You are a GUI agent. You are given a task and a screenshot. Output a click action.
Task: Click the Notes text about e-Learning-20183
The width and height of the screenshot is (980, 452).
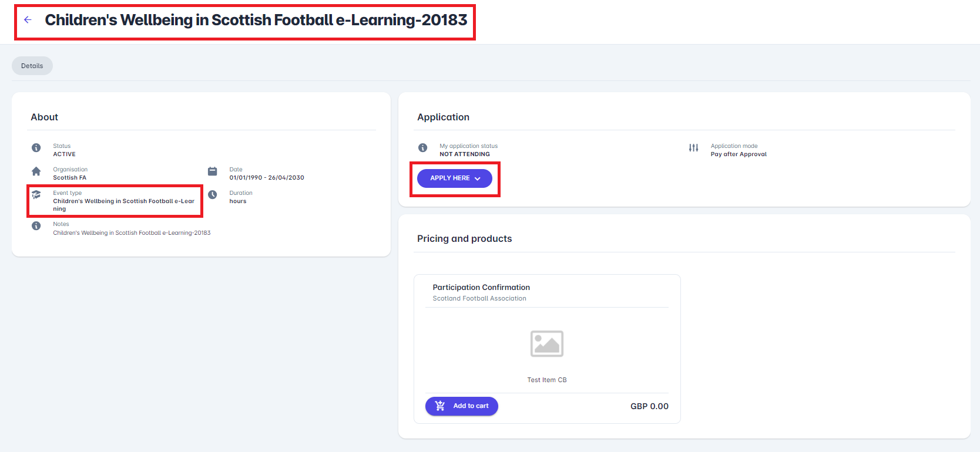tap(132, 233)
